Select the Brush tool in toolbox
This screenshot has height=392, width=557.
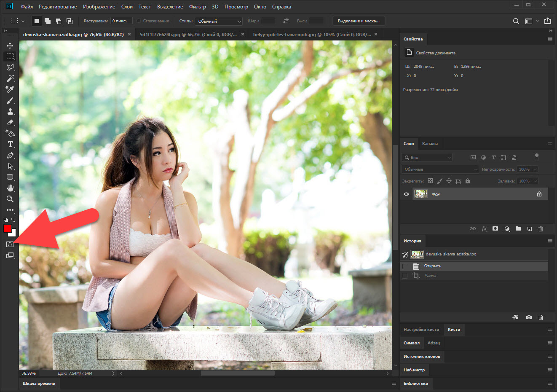pyautogui.click(x=10, y=100)
